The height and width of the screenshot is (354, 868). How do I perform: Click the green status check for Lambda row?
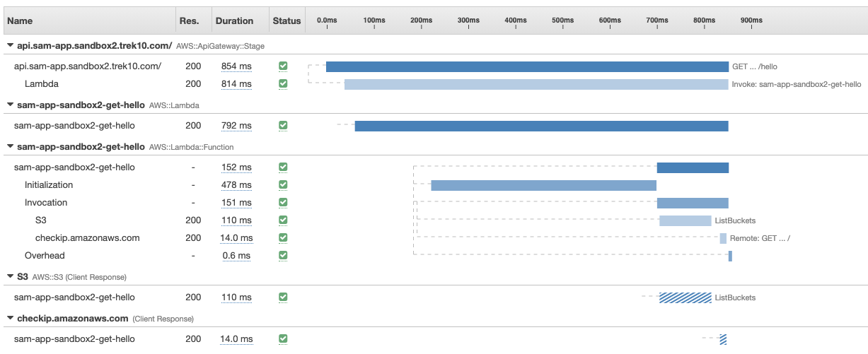click(x=283, y=83)
